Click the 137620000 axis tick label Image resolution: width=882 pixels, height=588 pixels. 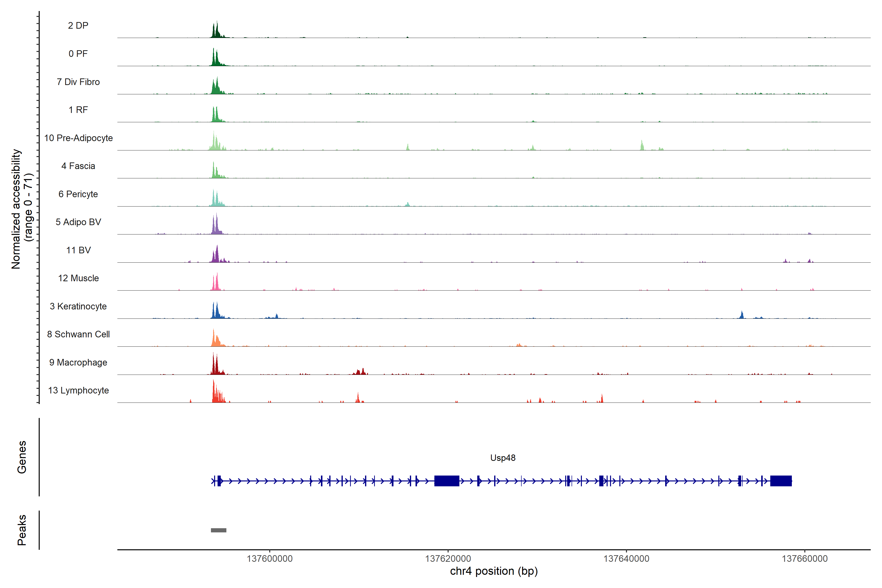tap(448, 558)
